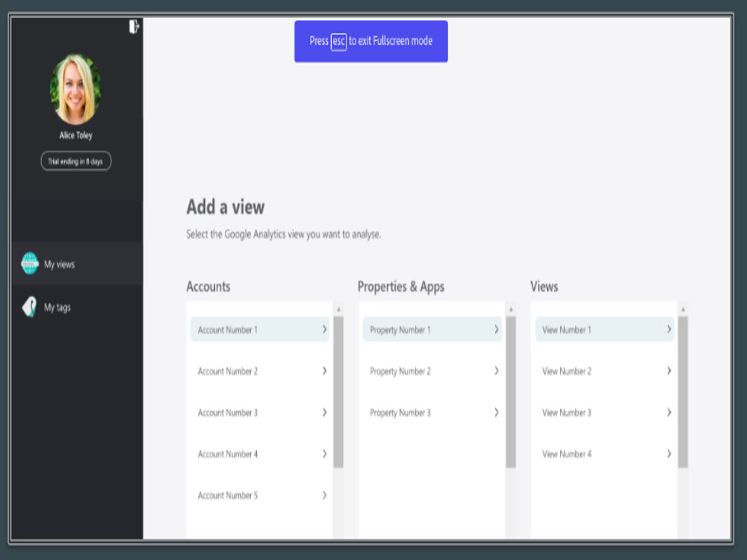Image resolution: width=747 pixels, height=560 pixels.
Task: Select Account Number 5
Action: pos(260,495)
